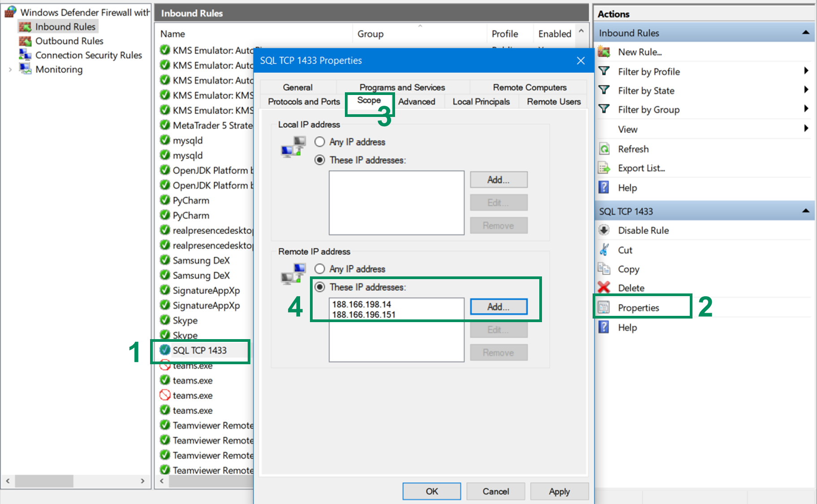This screenshot has height=504, width=817.
Task: Open Properties for the rule
Action: coord(639,307)
